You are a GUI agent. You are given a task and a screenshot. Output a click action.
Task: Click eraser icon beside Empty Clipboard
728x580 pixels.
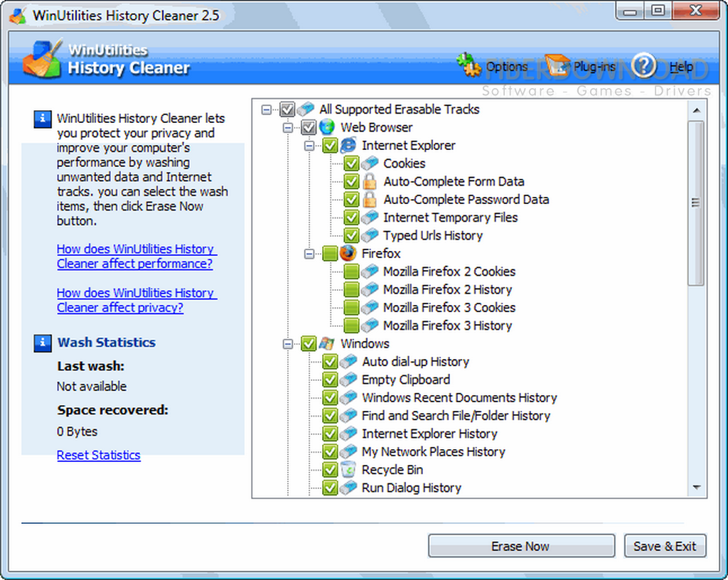(348, 380)
